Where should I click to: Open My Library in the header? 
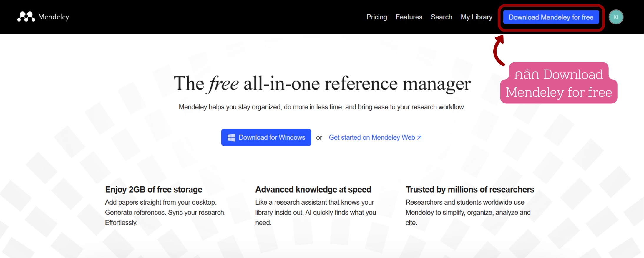[x=477, y=17]
